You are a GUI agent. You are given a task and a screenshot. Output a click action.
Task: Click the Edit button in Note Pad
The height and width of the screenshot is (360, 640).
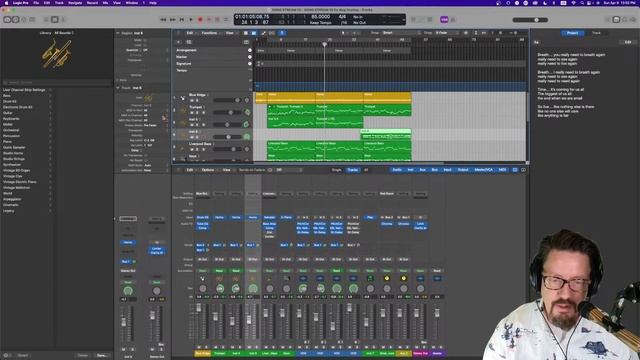pyautogui.click(x=628, y=42)
